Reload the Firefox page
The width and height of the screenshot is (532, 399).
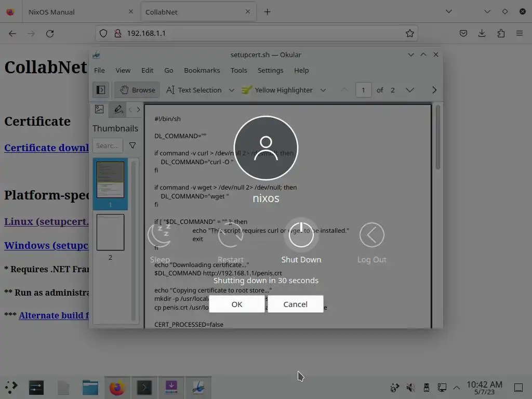point(50,33)
